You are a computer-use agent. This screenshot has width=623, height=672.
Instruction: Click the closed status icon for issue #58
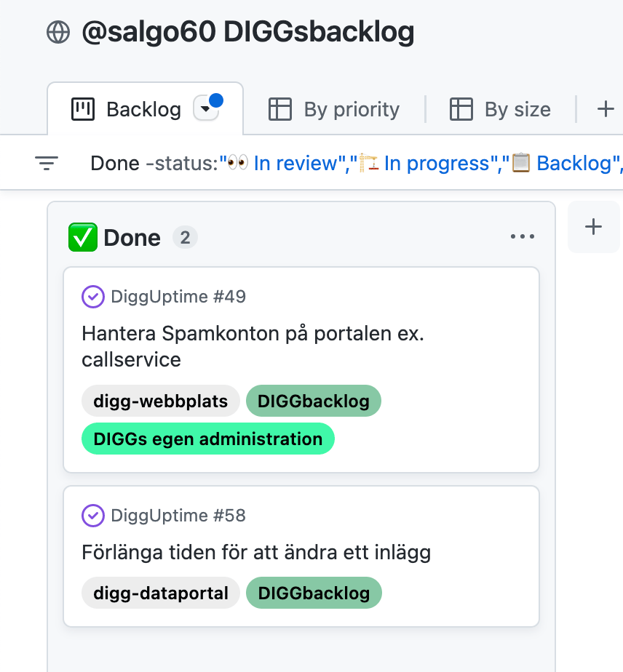pos(92,516)
